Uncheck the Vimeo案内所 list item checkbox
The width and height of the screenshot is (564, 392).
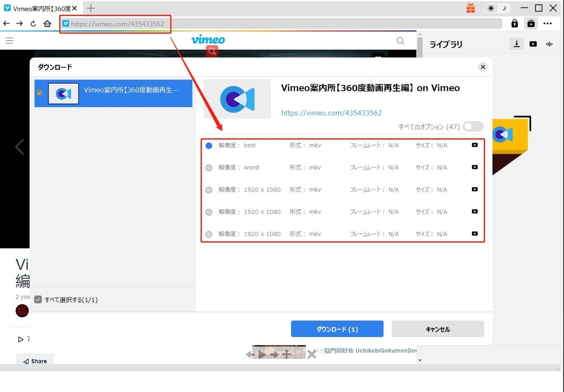pyautogui.click(x=39, y=93)
